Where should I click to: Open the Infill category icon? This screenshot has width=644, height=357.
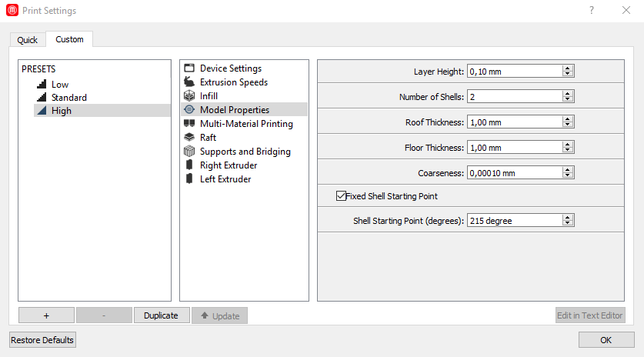(189, 96)
